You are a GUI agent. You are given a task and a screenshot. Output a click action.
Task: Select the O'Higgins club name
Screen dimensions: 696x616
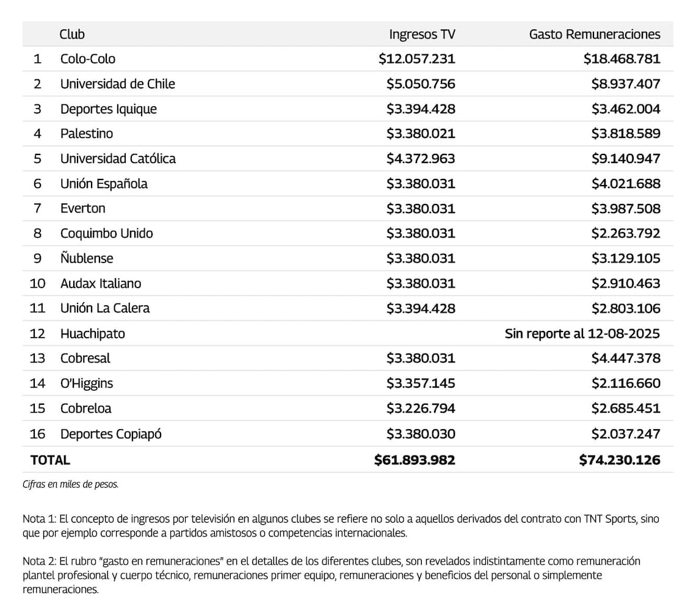coord(87,383)
